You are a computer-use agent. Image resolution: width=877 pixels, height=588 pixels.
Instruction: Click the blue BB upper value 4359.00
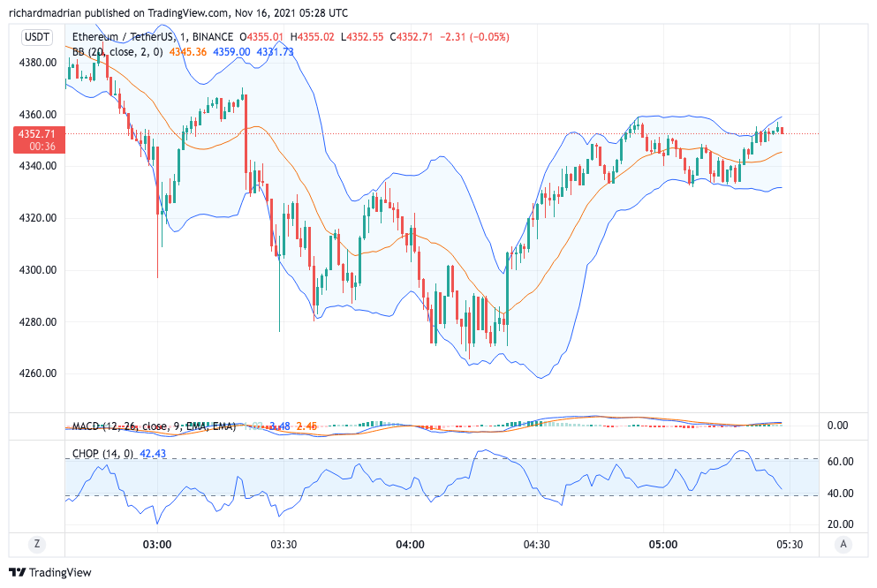tap(231, 52)
